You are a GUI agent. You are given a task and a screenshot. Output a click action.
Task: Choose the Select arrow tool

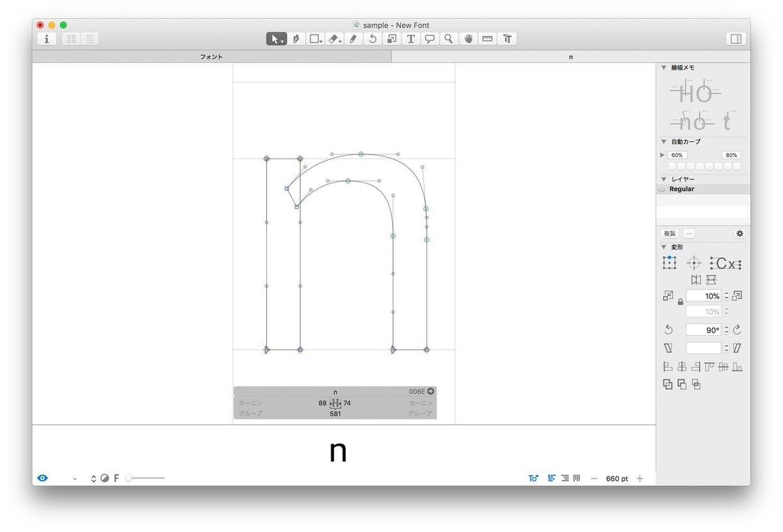(x=276, y=39)
